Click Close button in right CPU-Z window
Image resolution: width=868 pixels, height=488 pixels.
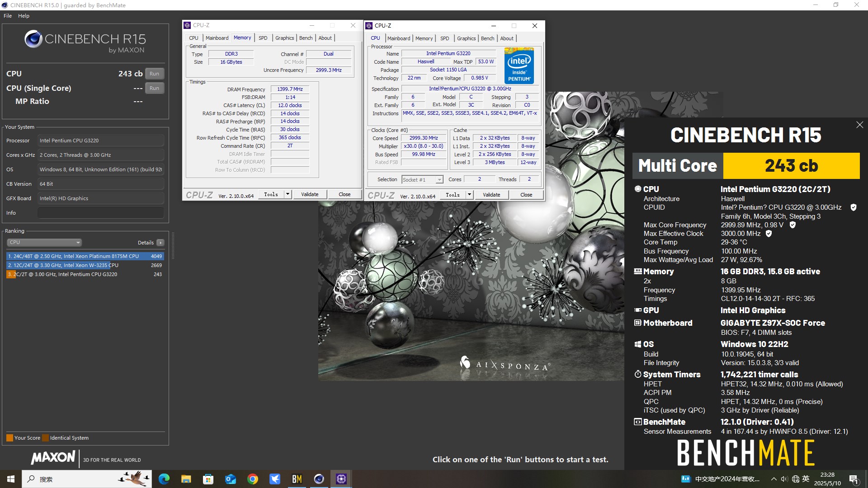tap(526, 195)
